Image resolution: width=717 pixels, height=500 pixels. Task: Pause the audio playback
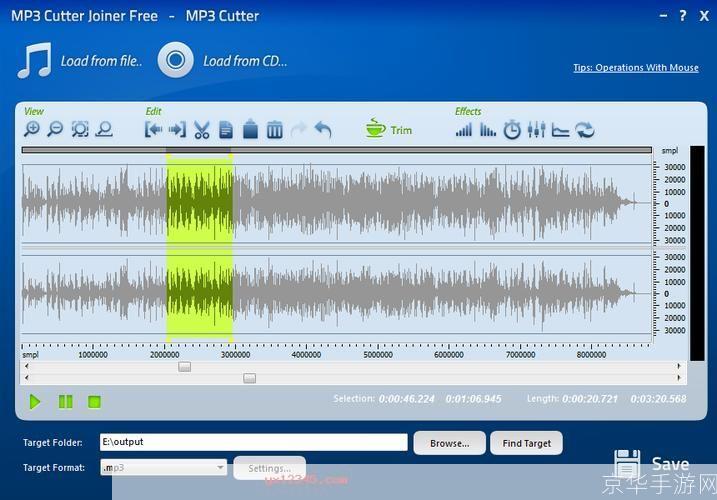coord(65,402)
